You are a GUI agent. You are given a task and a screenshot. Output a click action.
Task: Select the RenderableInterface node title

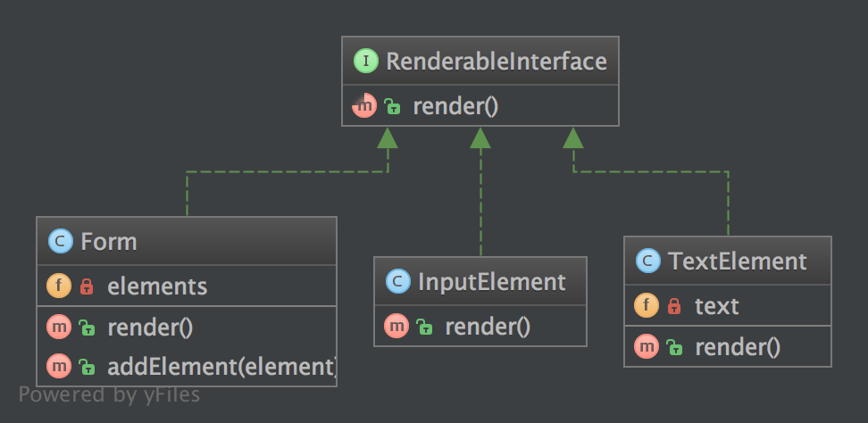pyautogui.click(x=496, y=62)
